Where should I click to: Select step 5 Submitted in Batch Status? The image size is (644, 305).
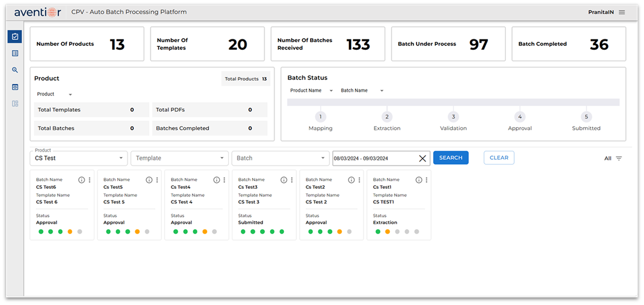pyautogui.click(x=586, y=117)
